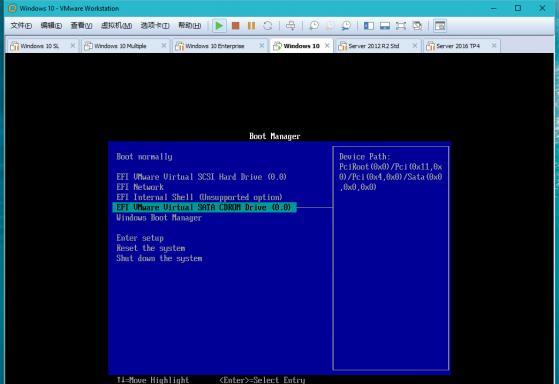The width and height of the screenshot is (559, 384).
Task: Close the Windows 10 Multiple tab
Action: [164, 46]
